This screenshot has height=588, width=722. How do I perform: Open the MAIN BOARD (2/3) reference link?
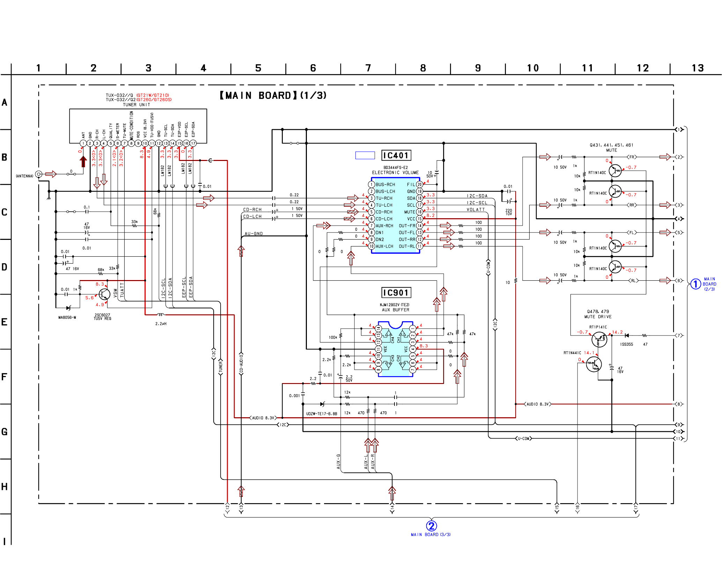709,284
